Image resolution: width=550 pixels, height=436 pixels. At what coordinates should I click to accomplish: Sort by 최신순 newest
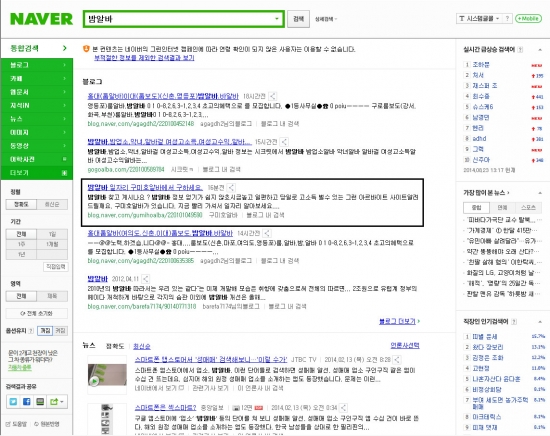coord(52,204)
